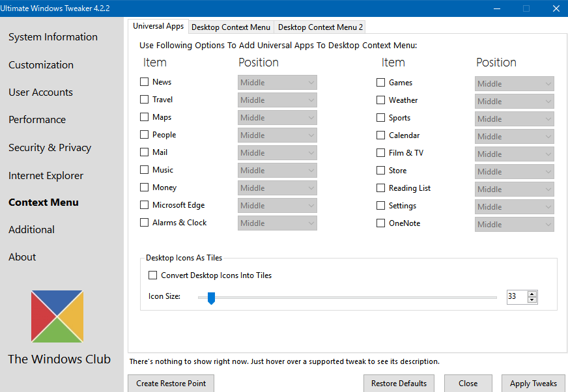
Task: Click Create Restore Point button
Action: pos(171,384)
